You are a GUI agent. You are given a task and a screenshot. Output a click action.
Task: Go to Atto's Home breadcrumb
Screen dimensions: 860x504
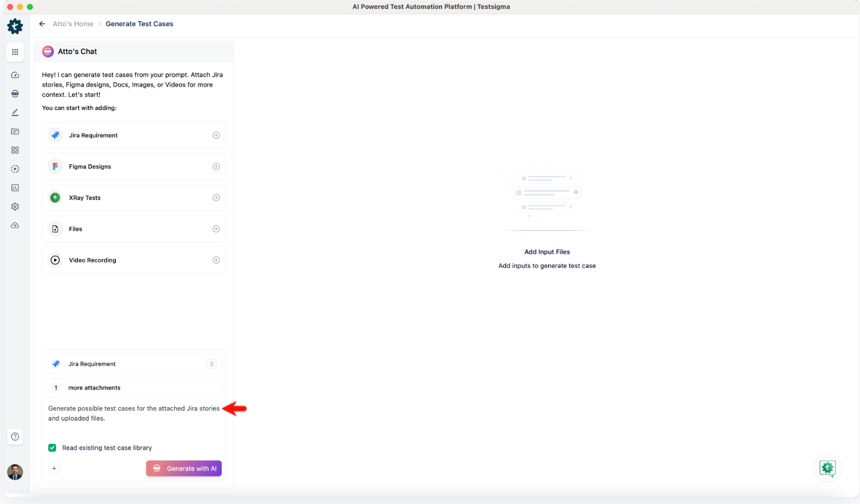point(73,24)
